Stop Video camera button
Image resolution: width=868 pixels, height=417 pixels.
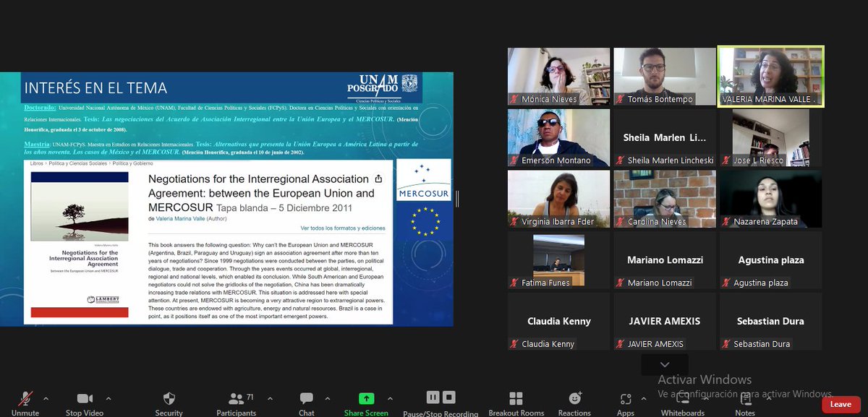pyautogui.click(x=85, y=403)
